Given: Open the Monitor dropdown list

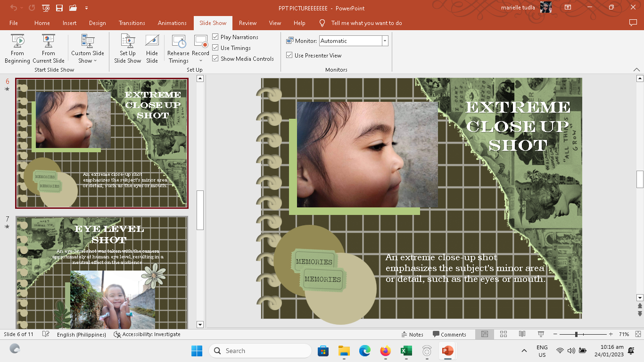Looking at the screenshot, I should pyautogui.click(x=385, y=41).
